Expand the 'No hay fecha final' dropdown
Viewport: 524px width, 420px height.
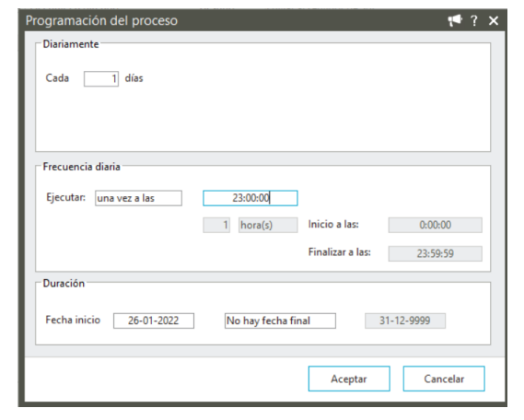(x=280, y=321)
